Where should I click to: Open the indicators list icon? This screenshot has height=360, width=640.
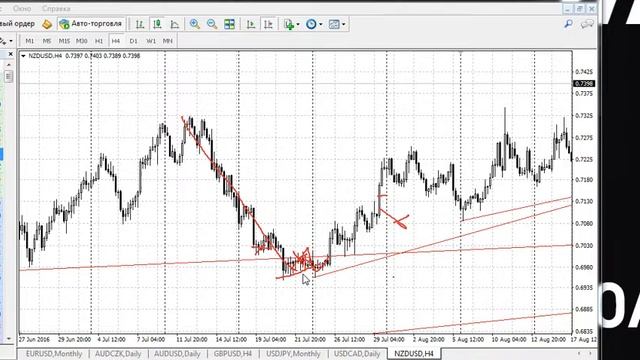tap(289, 24)
